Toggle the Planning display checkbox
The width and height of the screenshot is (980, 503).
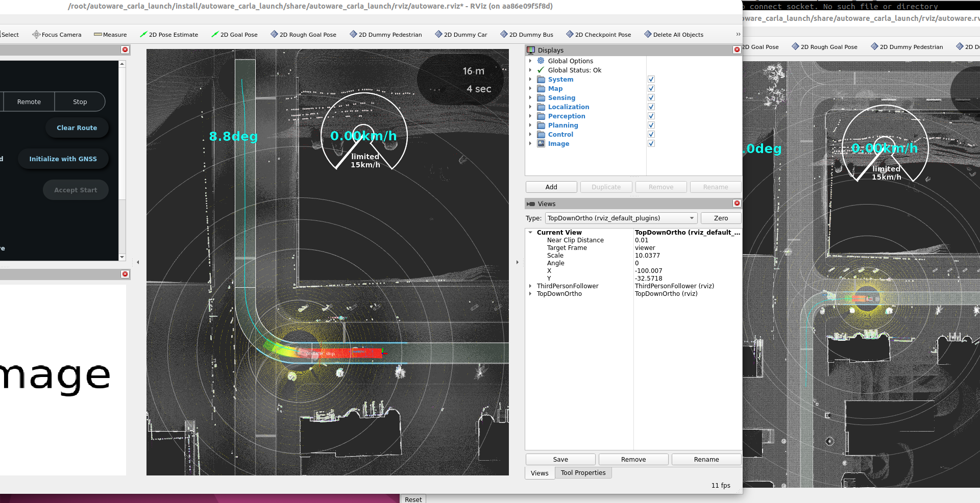coord(651,125)
